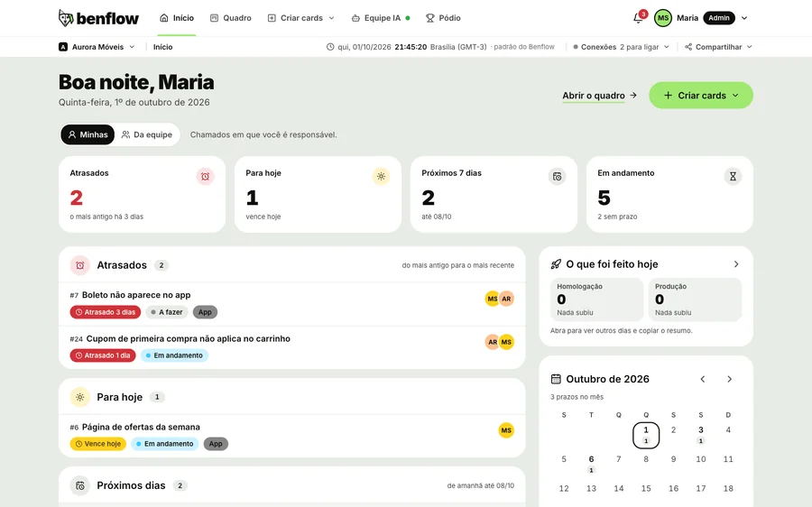Viewport: 812px width, 507px height.
Task: Open the Para hoje summary card
Action: click(318, 194)
